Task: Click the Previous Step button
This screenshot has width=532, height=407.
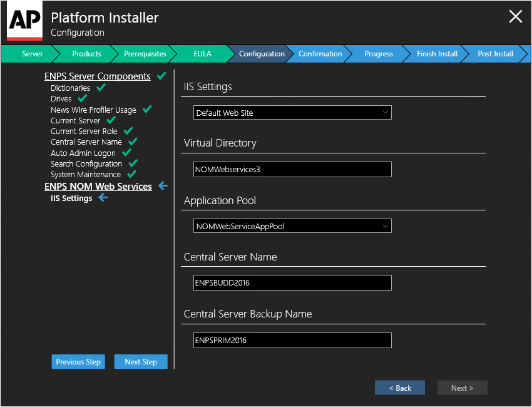Action: [78, 362]
